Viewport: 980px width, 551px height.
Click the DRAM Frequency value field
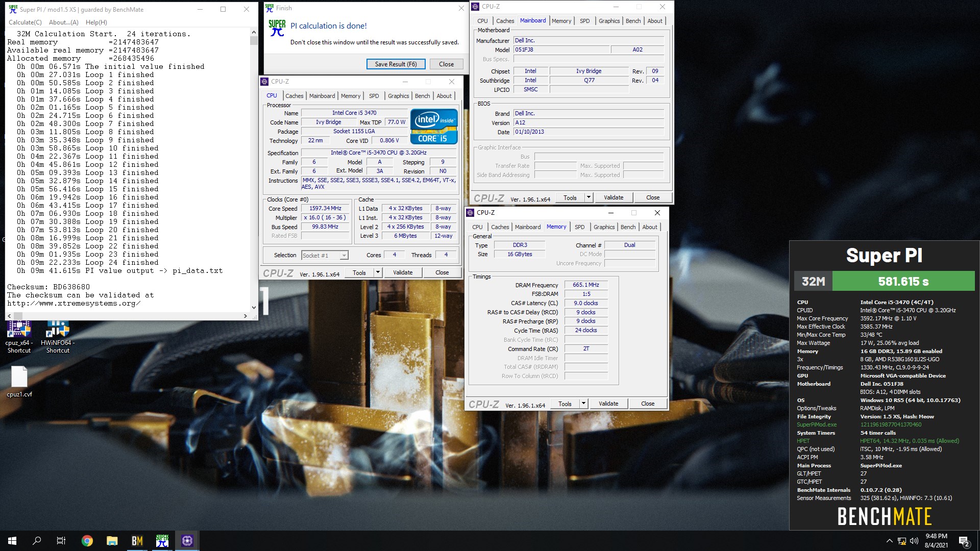(586, 285)
